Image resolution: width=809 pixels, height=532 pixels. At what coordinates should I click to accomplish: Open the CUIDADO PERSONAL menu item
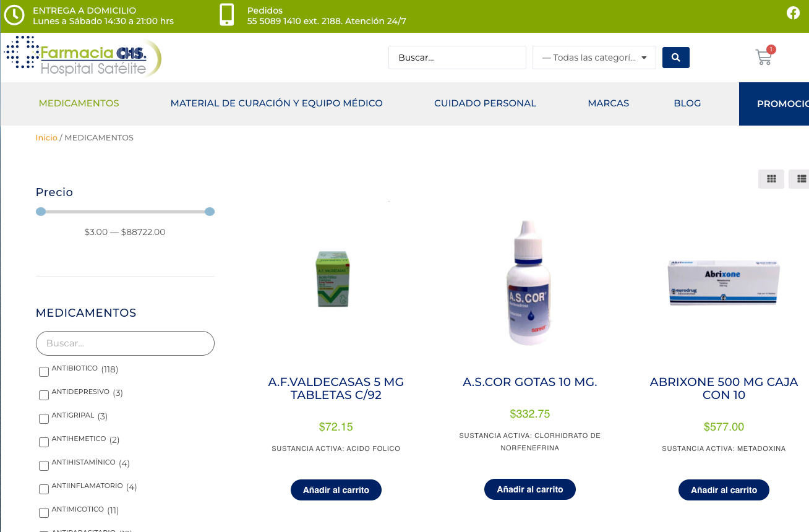pyautogui.click(x=486, y=103)
